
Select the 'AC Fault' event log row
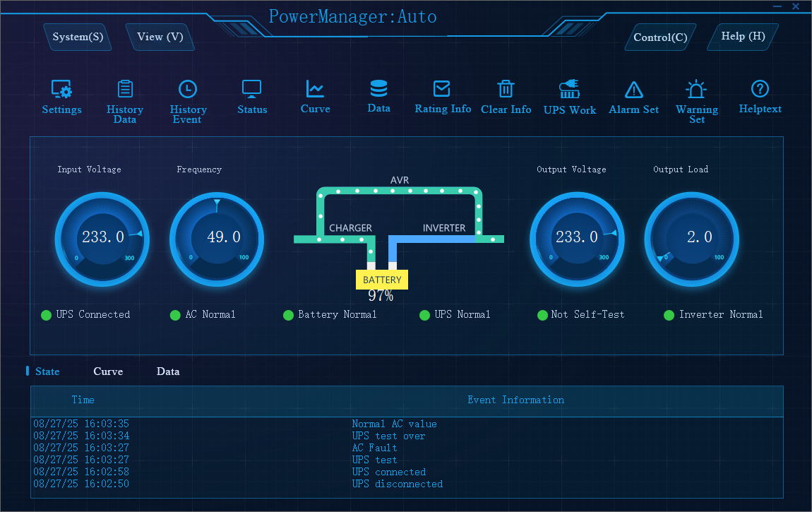tap(374, 448)
